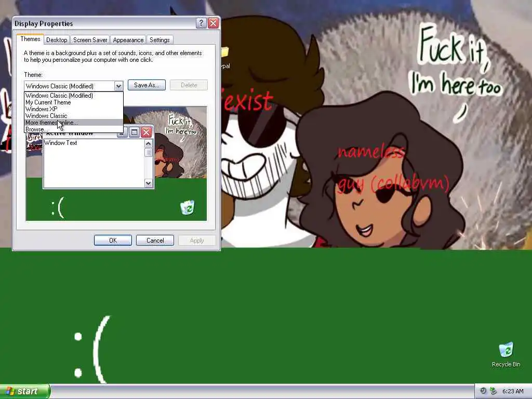Click the Start button on the taskbar
This screenshot has height=399, width=532.
[x=24, y=391]
